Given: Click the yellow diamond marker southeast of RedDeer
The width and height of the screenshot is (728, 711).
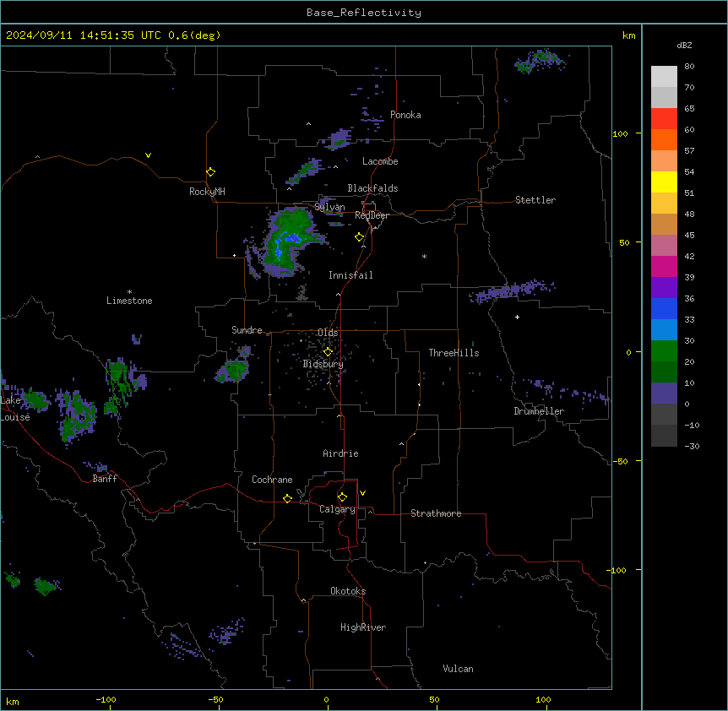Looking at the screenshot, I should click(x=360, y=237).
